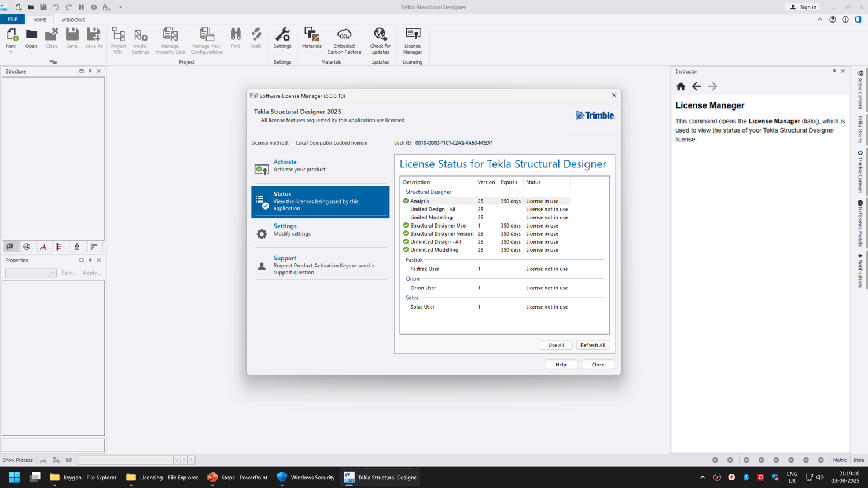Show hidden icons in the system tray

[x=703, y=478]
